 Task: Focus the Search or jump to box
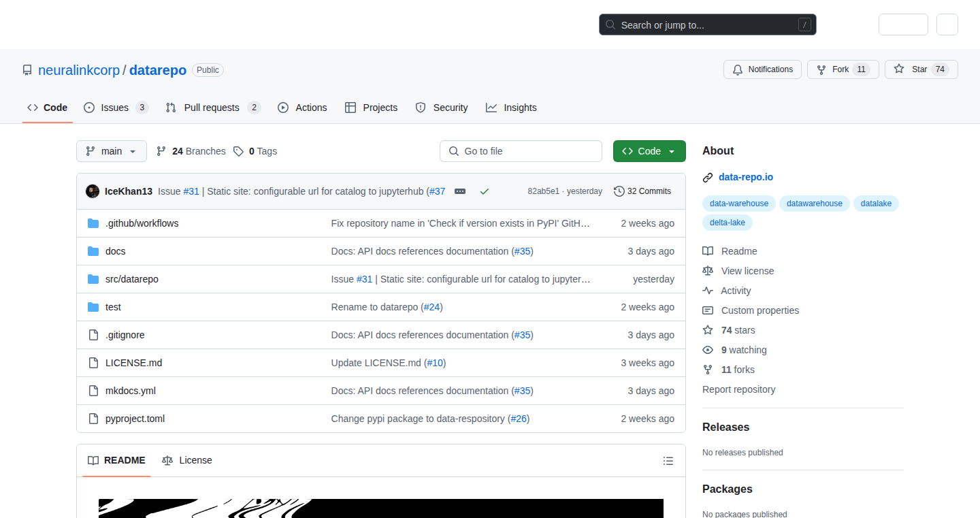(708, 25)
